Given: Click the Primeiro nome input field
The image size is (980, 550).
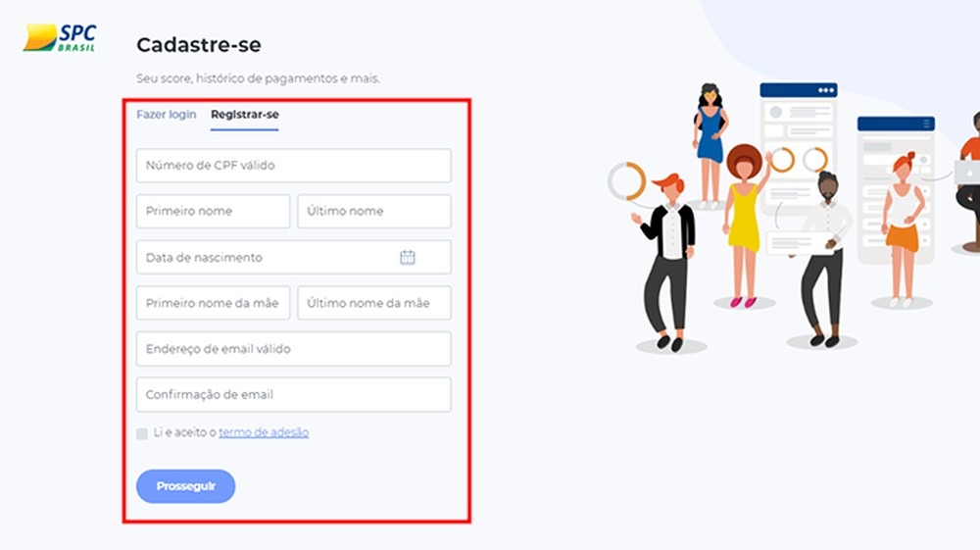Looking at the screenshot, I should click(x=213, y=211).
